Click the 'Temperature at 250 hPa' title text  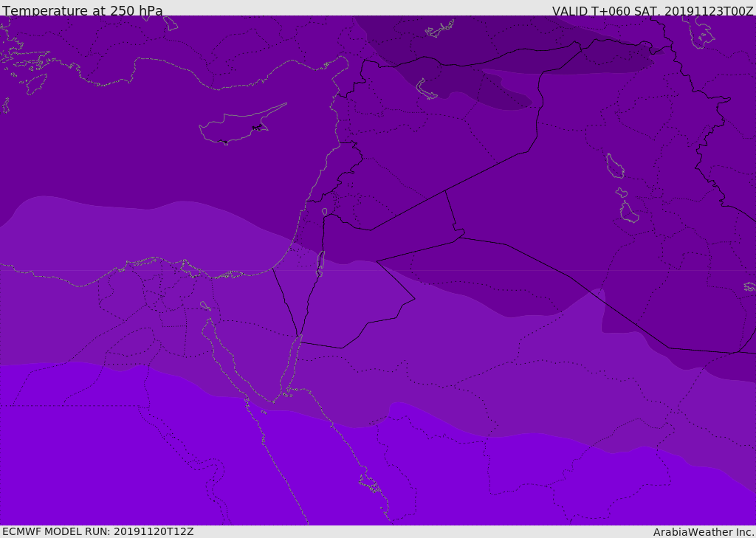click(83, 10)
